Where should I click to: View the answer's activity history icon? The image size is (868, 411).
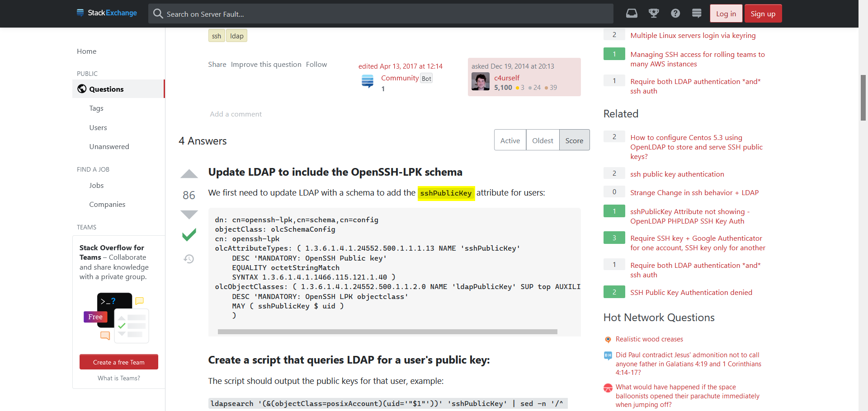pos(189,259)
